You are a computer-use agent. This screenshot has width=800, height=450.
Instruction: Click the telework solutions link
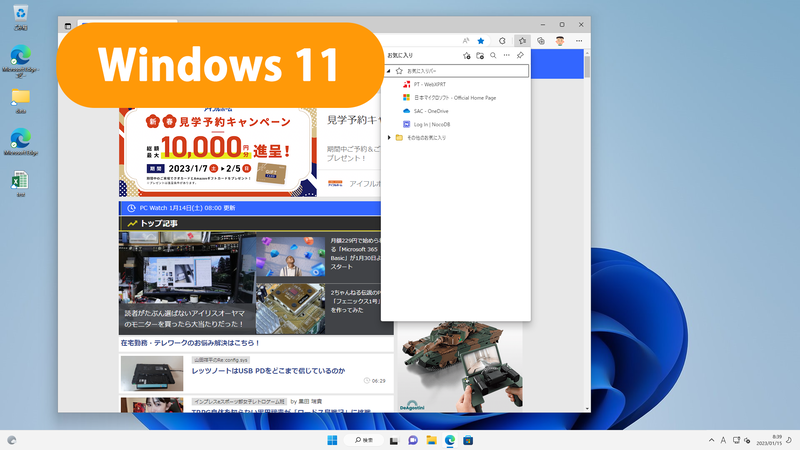190,343
